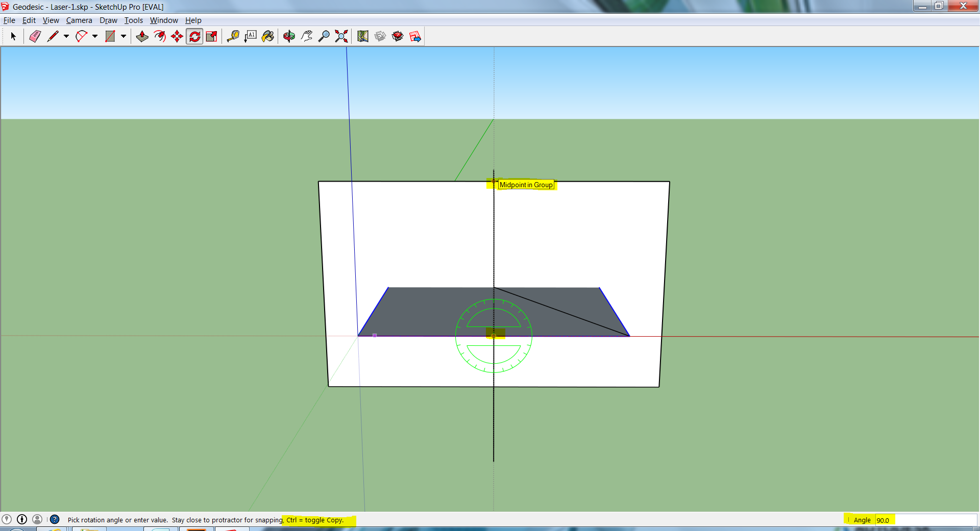The image size is (980, 531).
Task: Select the Pan hand tool
Action: [x=307, y=36]
